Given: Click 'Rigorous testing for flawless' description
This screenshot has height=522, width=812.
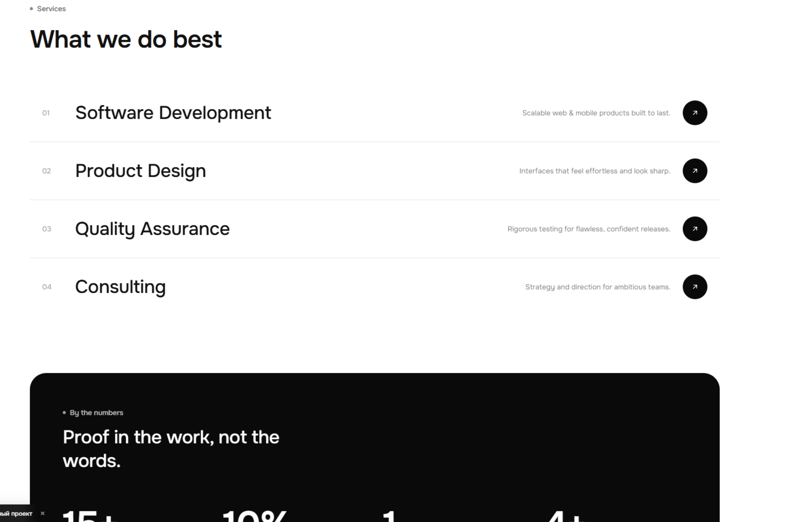Looking at the screenshot, I should [589, 229].
